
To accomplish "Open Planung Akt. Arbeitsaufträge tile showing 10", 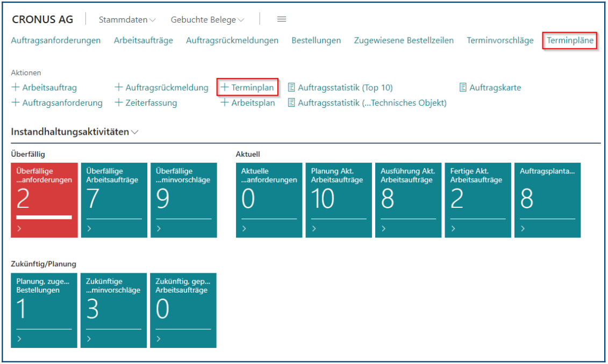I will pos(339,200).
